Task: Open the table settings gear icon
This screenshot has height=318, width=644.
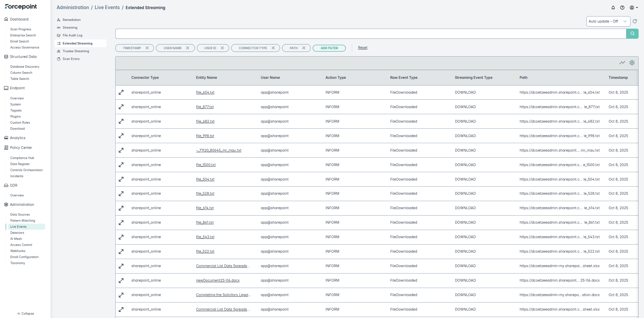Action: pos(632,63)
